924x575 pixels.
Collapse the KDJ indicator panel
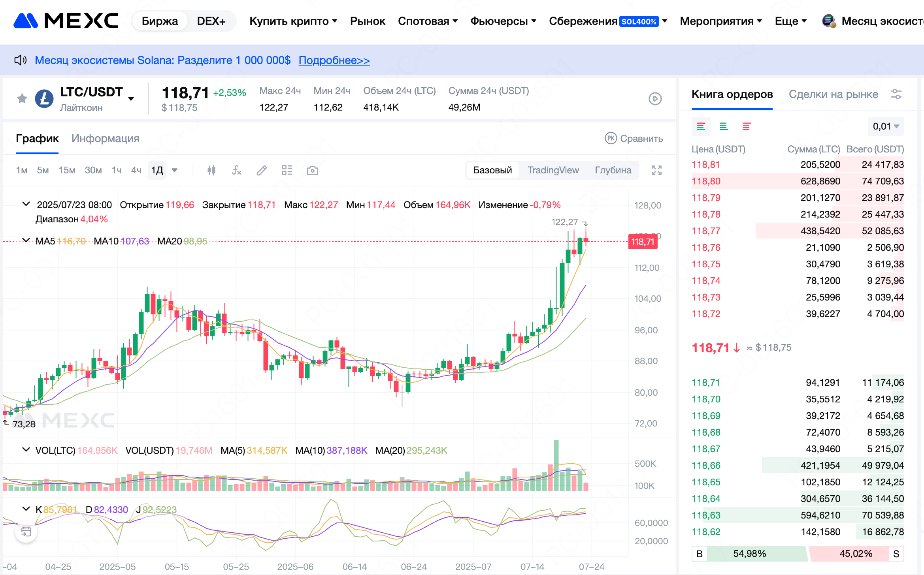[26, 509]
